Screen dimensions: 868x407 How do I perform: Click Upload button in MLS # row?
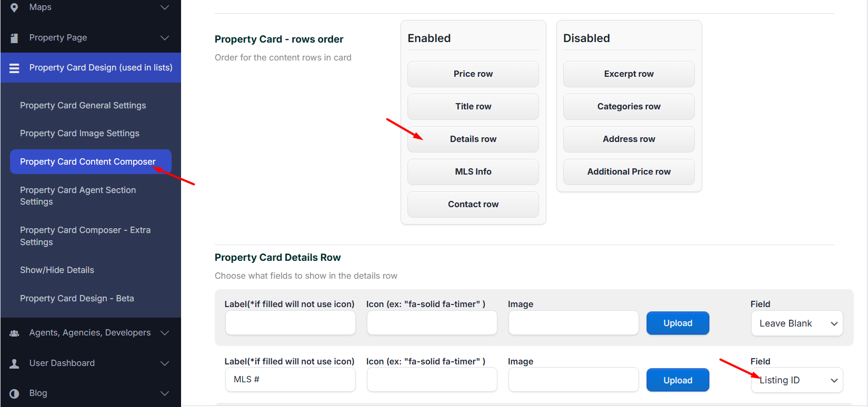(x=677, y=380)
